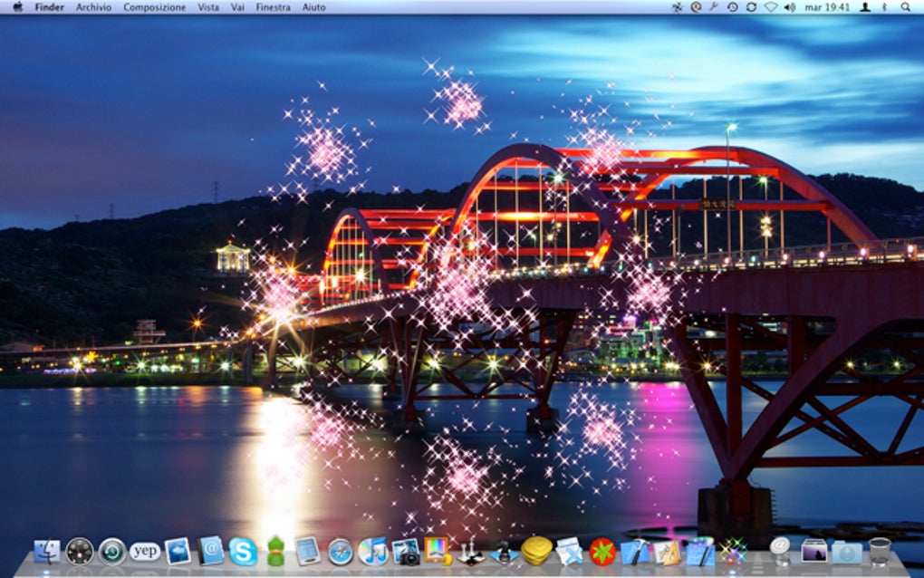Click the colorful sparkles app in Dock
This screenshot has width=924, height=578.
(733, 552)
